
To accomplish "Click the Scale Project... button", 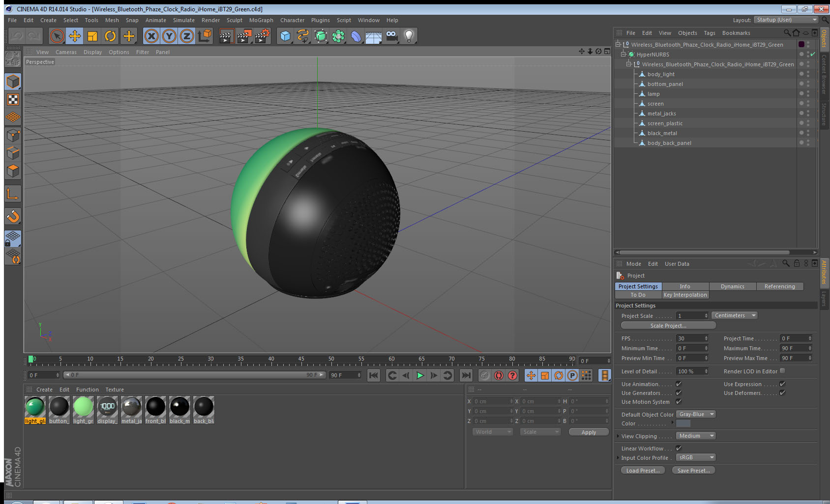I will click(x=668, y=326).
